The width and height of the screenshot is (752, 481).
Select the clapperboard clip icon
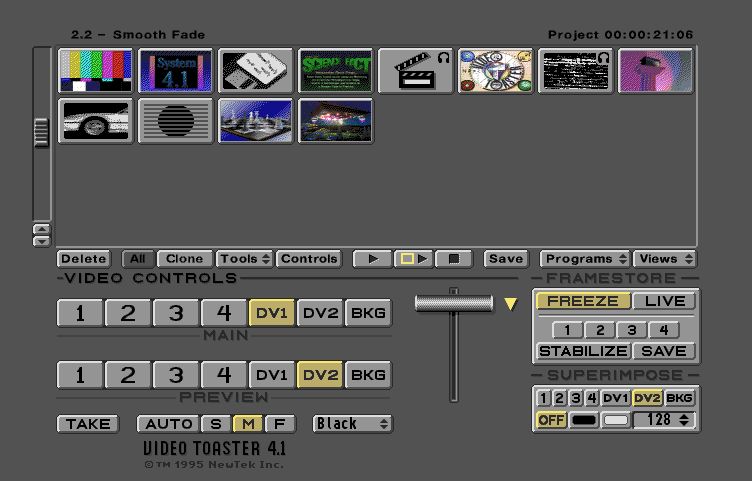[416, 70]
